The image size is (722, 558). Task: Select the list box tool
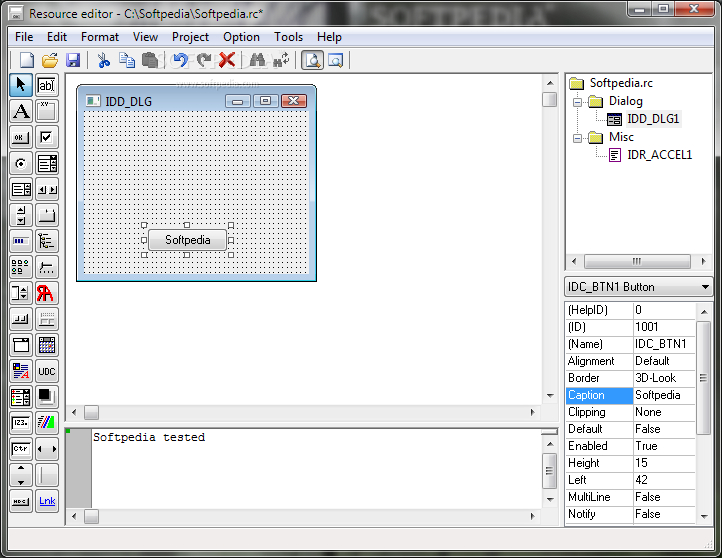coord(21,189)
